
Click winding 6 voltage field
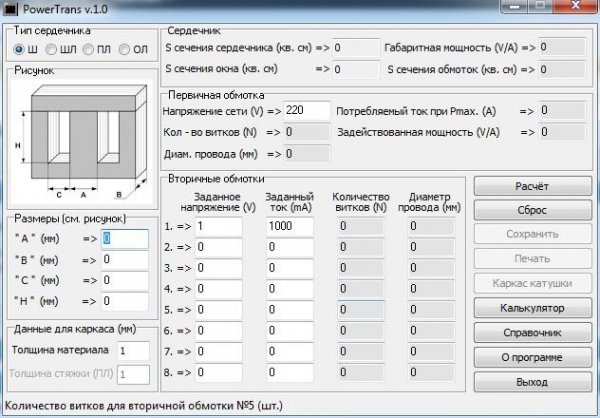point(219,331)
